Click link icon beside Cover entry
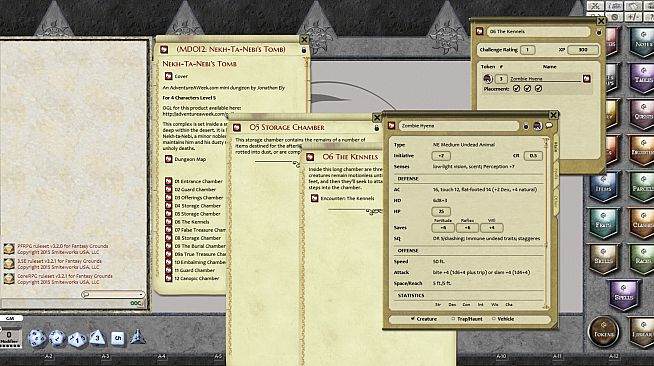This screenshot has height=366, width=654. 169,76
